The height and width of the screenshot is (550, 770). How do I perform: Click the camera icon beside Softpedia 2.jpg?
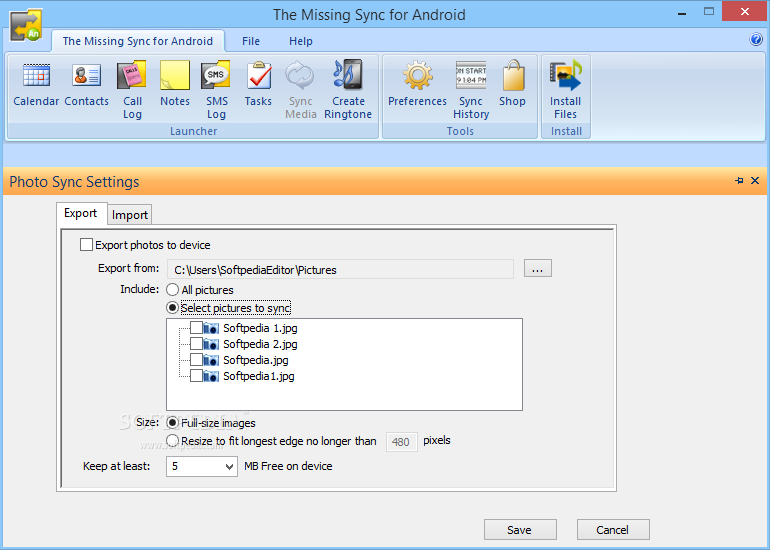click(x=211, y=344)
